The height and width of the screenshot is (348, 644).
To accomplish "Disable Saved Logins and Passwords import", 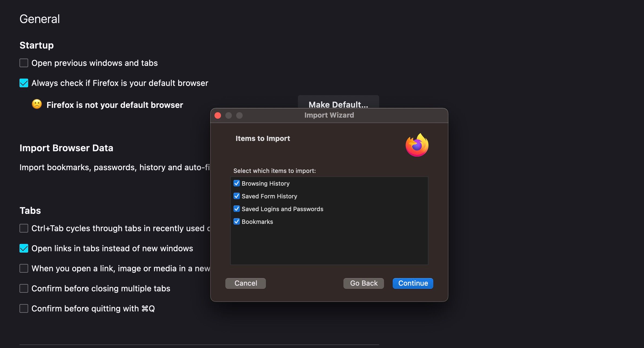I will point(236,209).
